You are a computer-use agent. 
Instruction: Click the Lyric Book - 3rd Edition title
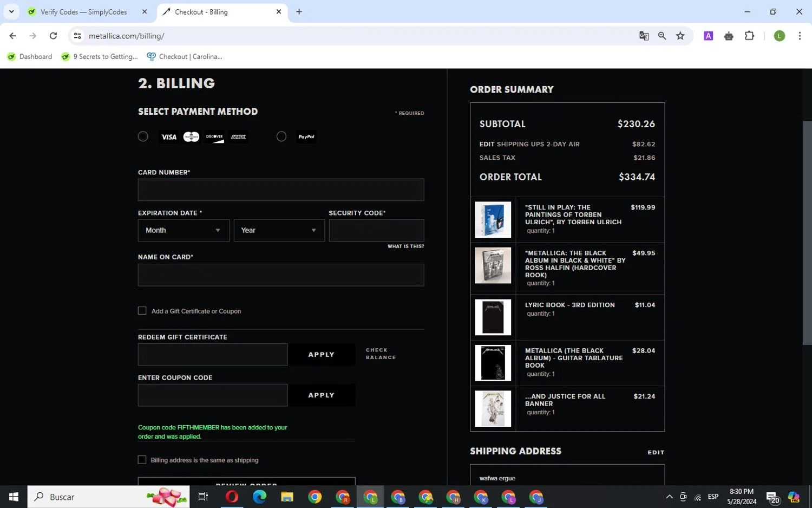[x=569, y=305]
